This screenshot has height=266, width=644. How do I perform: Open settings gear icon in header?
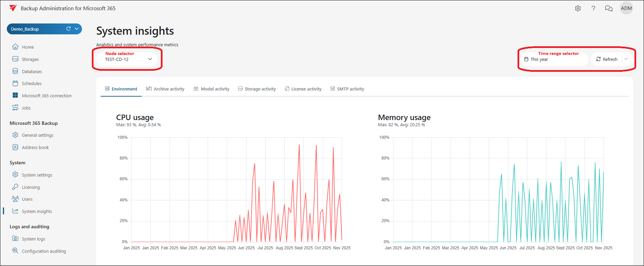click(578, 9)
